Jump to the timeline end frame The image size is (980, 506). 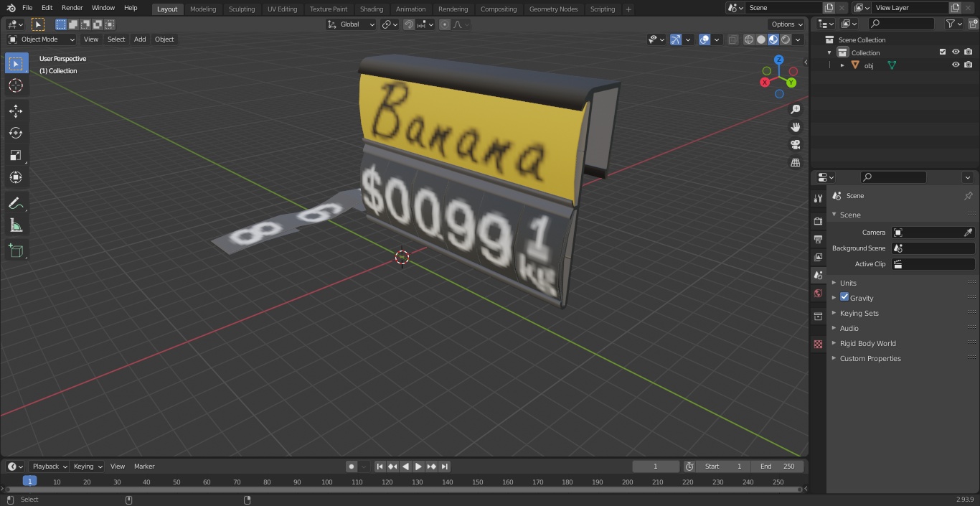[445, 467]
